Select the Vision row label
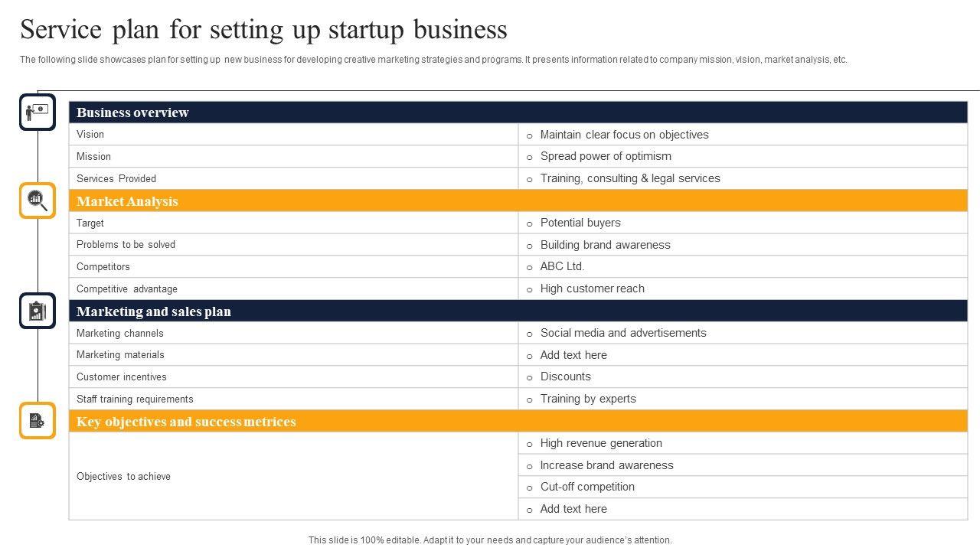Screen dimensions: 980x551 [x=90, y=135]
